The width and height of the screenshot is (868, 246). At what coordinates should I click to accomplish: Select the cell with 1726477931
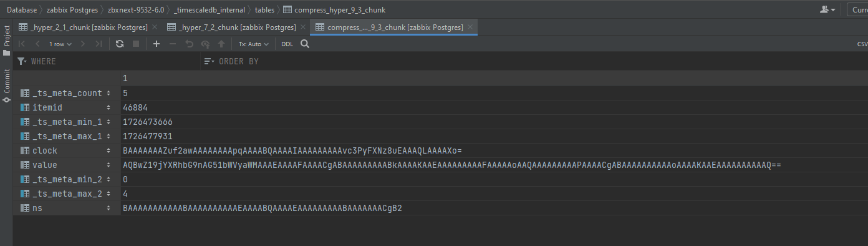click(x=494, y=136)
